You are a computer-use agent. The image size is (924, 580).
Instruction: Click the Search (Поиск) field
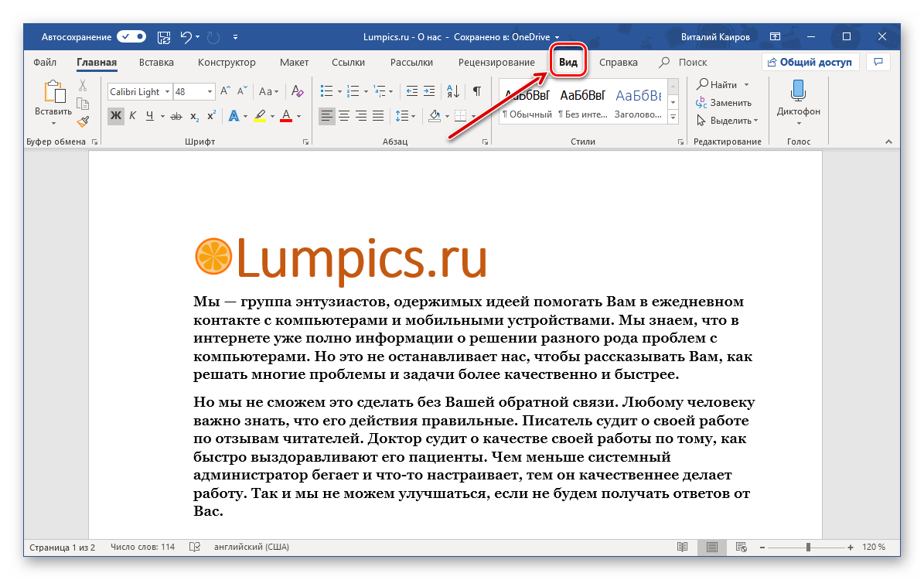pyautogui.click(x=692, y=62)
